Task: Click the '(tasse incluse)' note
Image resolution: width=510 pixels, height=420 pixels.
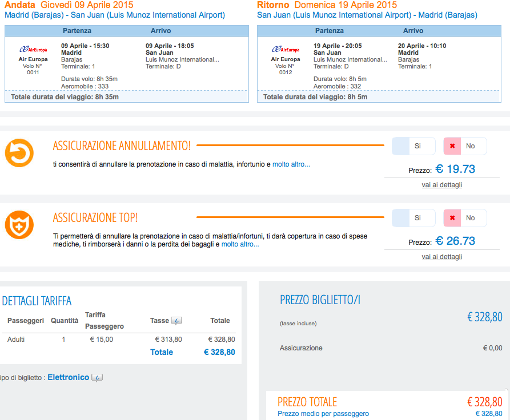Action: (x=298, y=324)
